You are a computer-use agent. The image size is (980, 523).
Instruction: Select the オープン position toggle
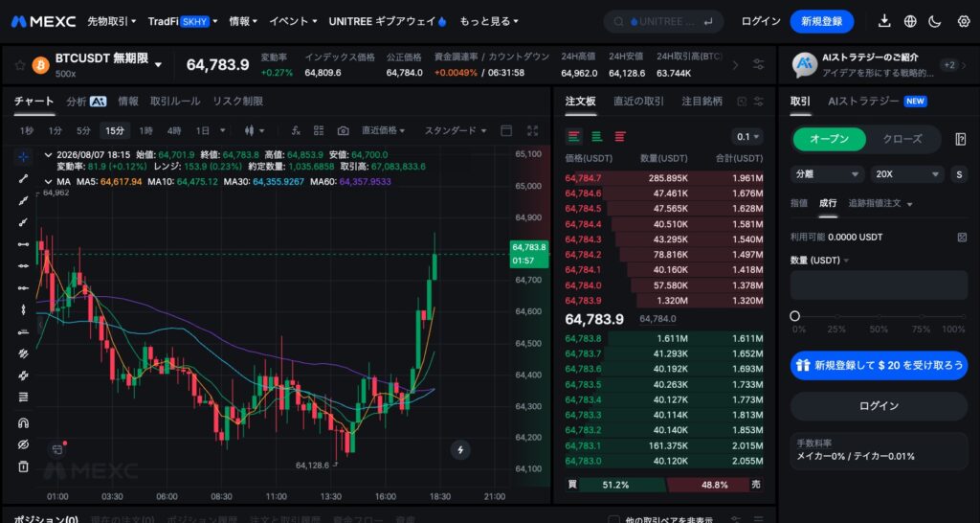[x=830, y=139]
